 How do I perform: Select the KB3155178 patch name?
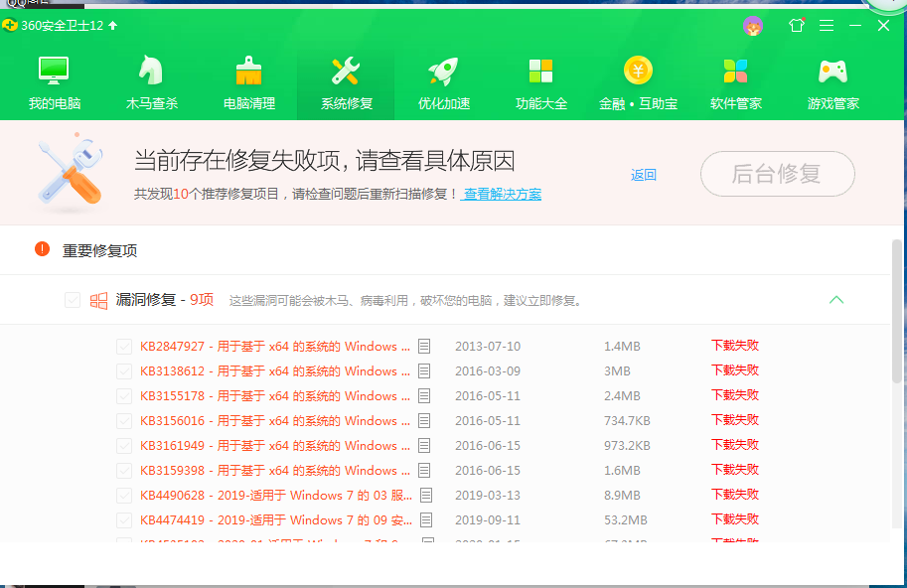tap(275, 396)
